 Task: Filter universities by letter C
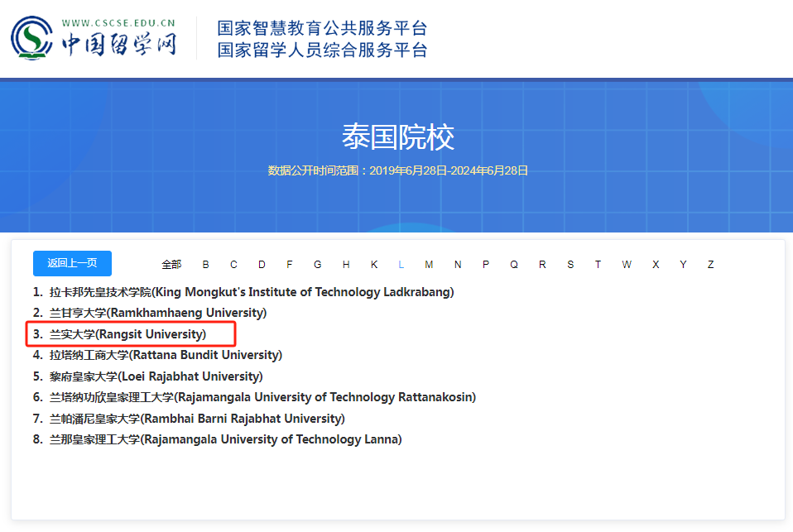[233, 265]
